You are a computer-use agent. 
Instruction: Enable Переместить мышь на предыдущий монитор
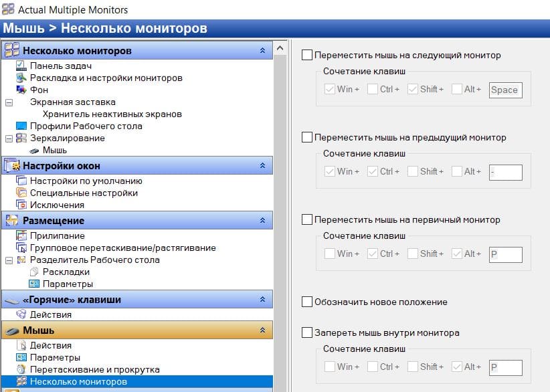point(307,137)
